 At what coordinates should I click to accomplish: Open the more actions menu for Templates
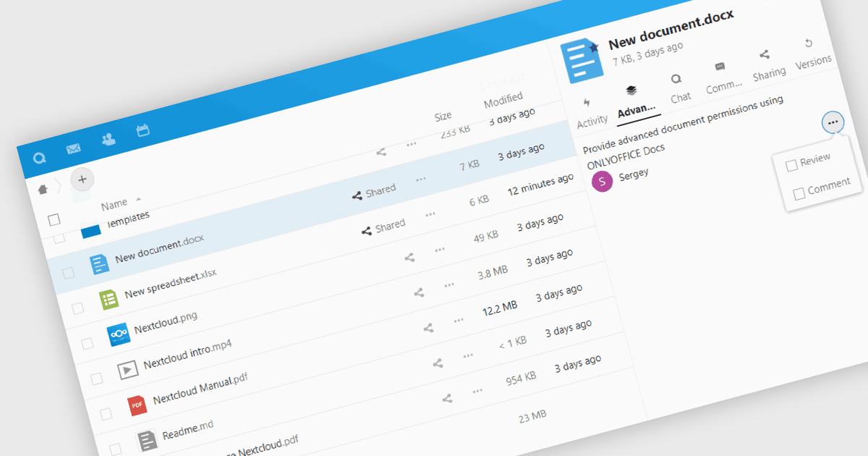point(412,144)
